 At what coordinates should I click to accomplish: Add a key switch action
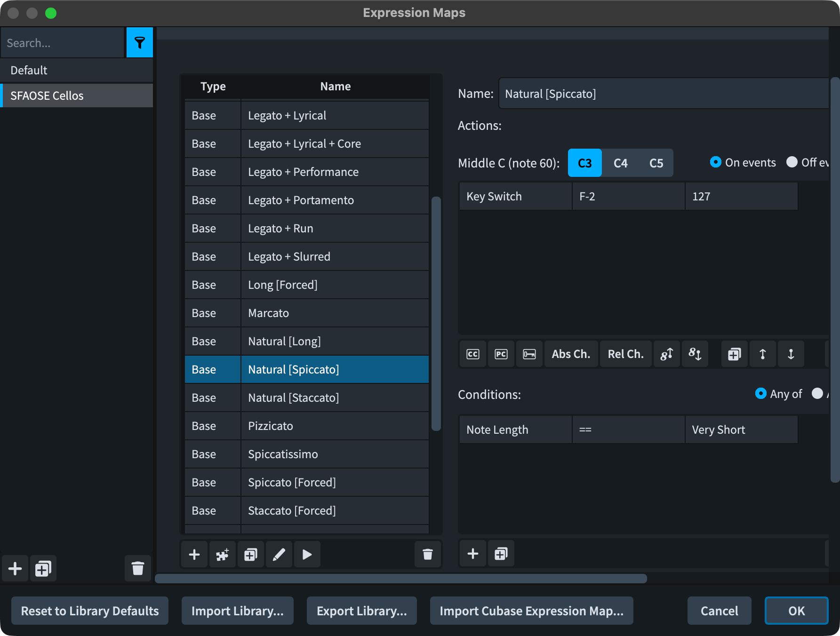click(529, 354)
